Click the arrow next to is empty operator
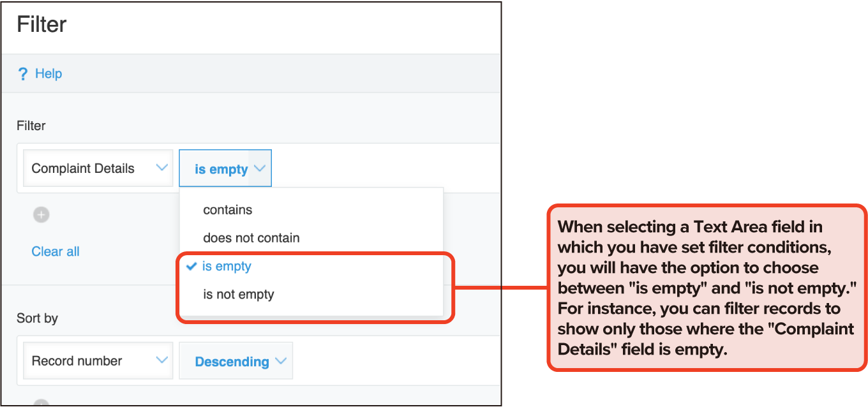 click(259, 169)
